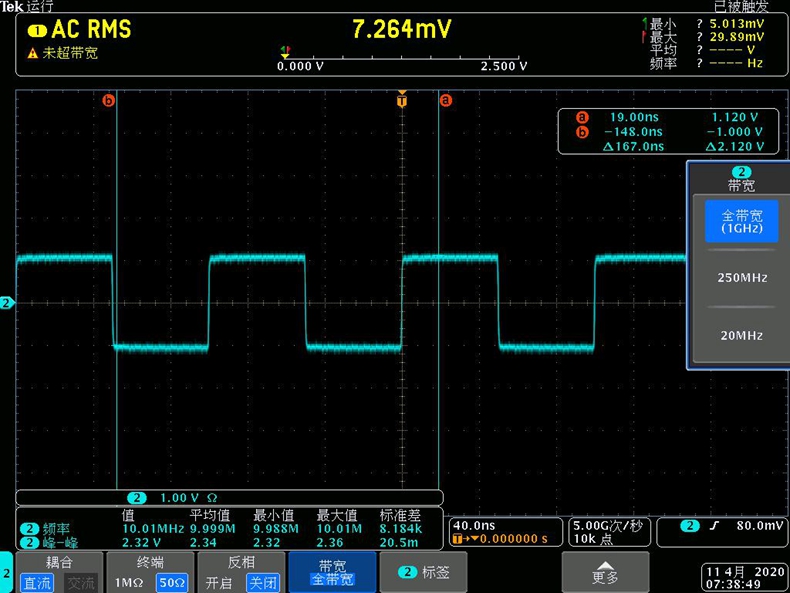Select the 250MHz bandwidth limit
Viewport: 790px width, 593px height.
click(x=741, y=278)
